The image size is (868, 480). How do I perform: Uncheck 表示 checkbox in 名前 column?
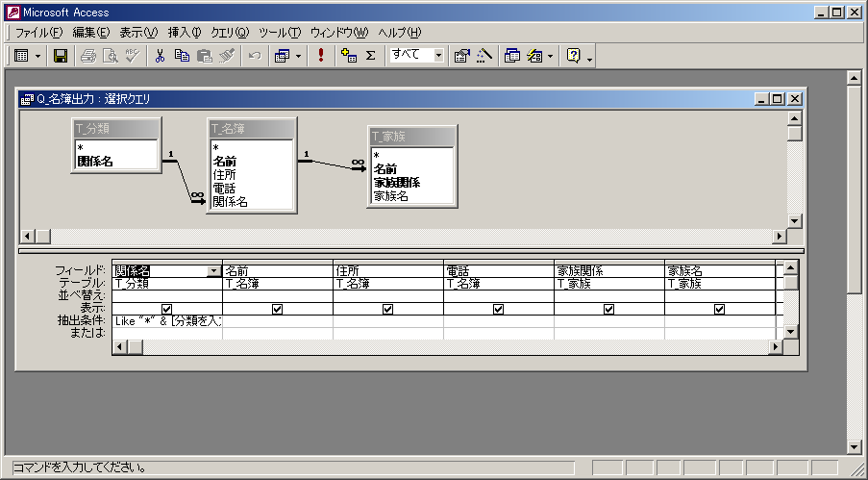click(x=278, y=309)
